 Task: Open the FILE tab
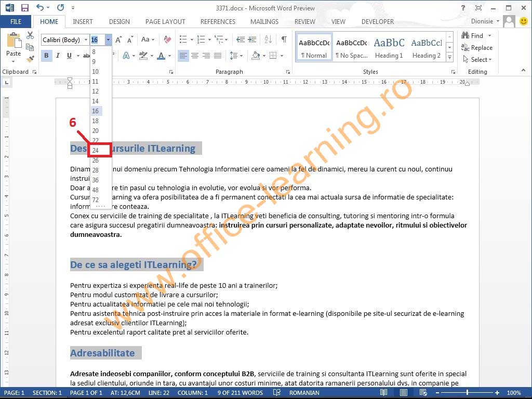click(16, 22)
